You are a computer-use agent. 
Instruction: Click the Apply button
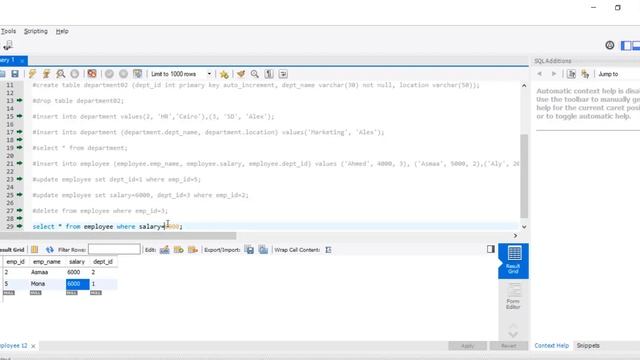click(x=467, y=346)
